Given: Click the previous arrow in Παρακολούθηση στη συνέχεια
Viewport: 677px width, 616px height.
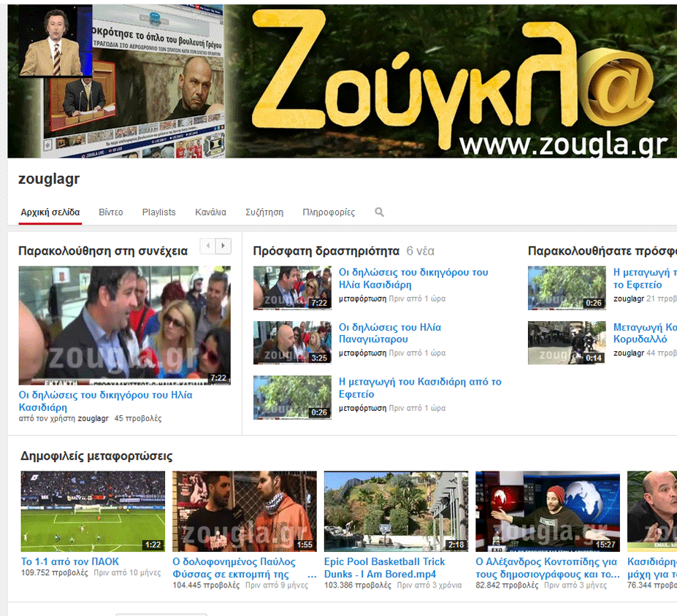Looking at the screenshot, I should [207, 247].
